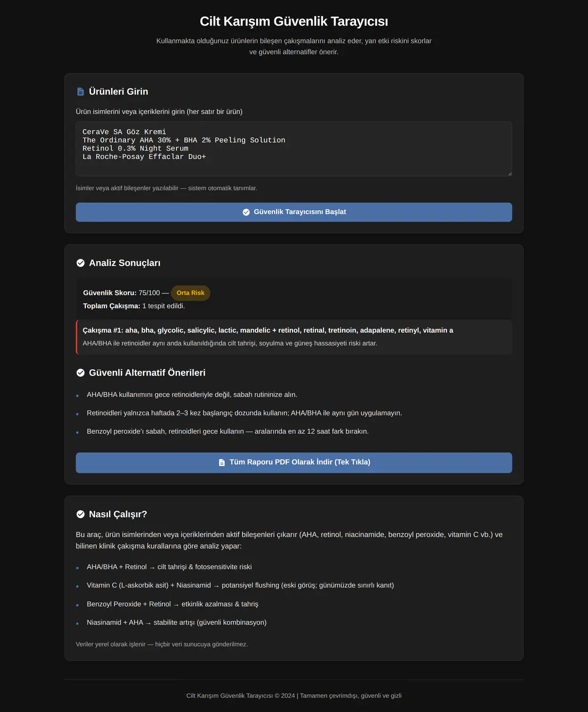Click the Benzoyl peroxide 12 saat suggestion
The height and width of the screenshot is (712, 588).
pyautogui.click(x=228, y=432)
